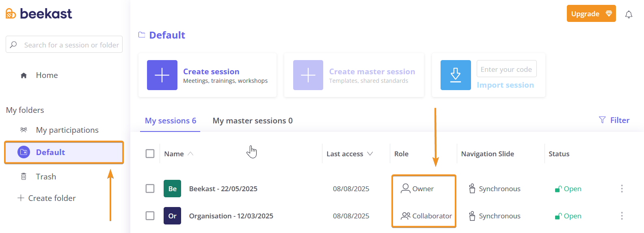Click the diamond icon on Upgrade button
The image size is (644, 233).
tap(609, 13)
